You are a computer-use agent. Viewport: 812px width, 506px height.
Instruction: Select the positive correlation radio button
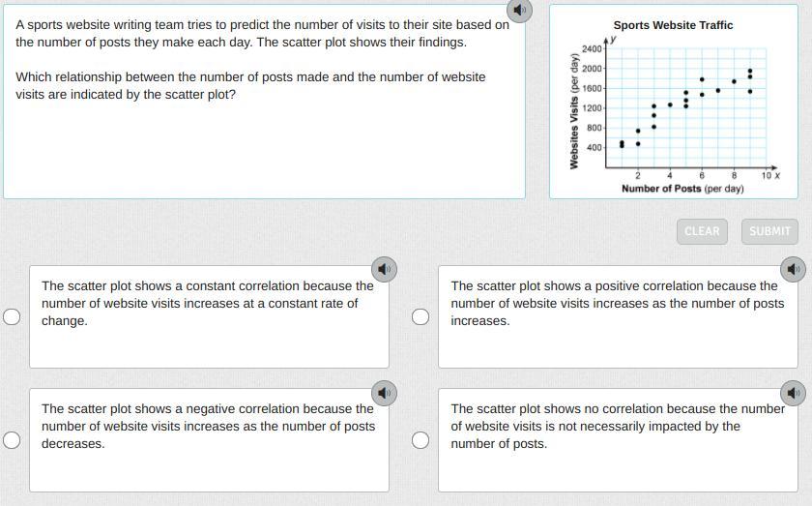[x=420, y=316]
